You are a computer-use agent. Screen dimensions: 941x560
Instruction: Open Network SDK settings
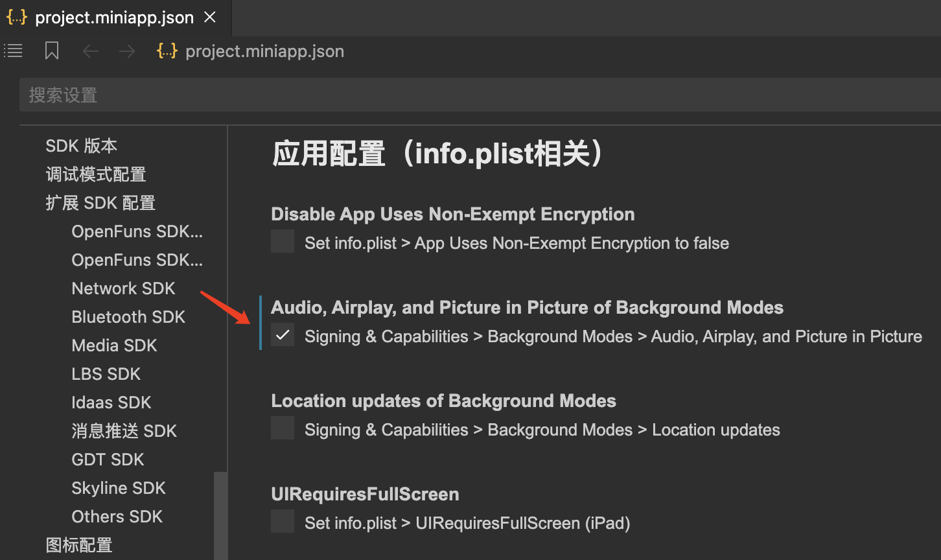(124, 288)
